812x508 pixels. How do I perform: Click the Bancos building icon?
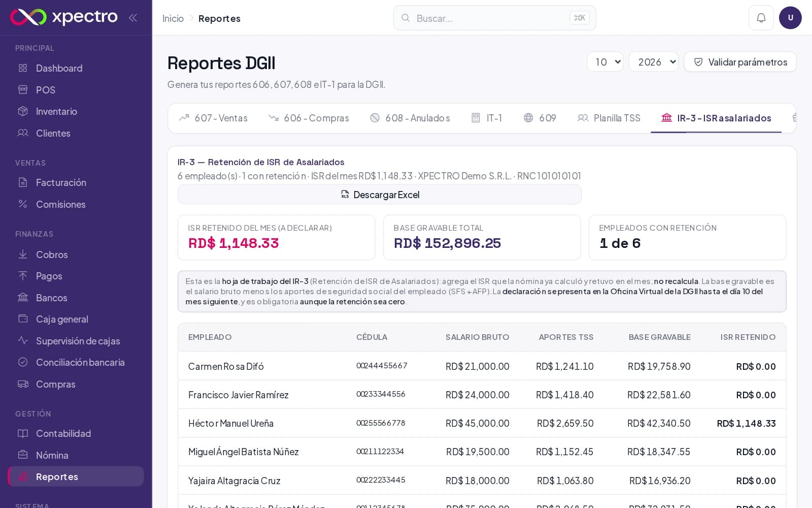pos(23,298)
